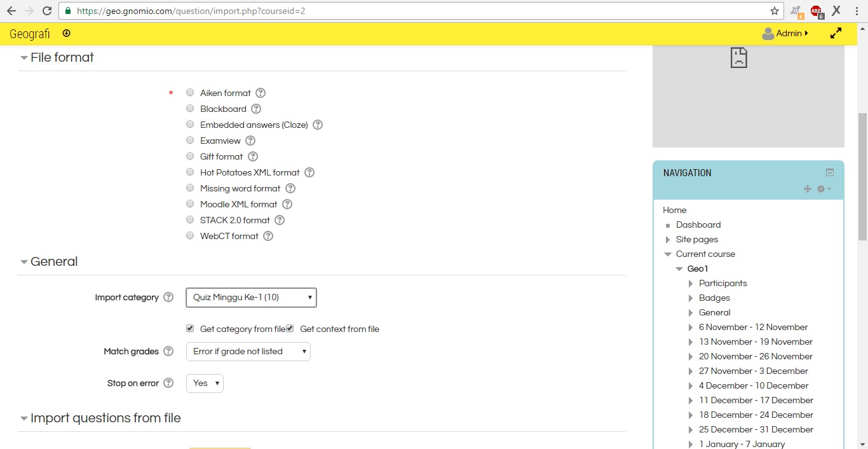Viewport: 868px width, 449px height.
Task: Open help icon for Moodle XML format
Action: coord(287,204)
